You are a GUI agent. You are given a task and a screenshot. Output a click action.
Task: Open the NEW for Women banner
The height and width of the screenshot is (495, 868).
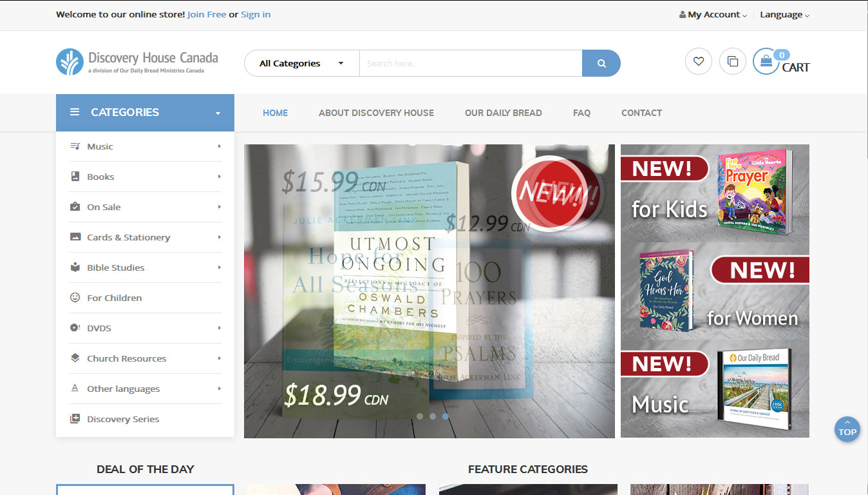(x=715, y=291)
